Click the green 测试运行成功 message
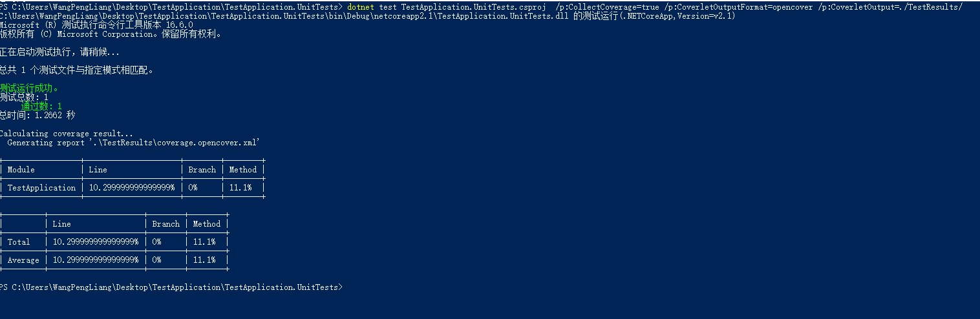The height and width of the screenshot is (319, 980). tap(30, 88)
